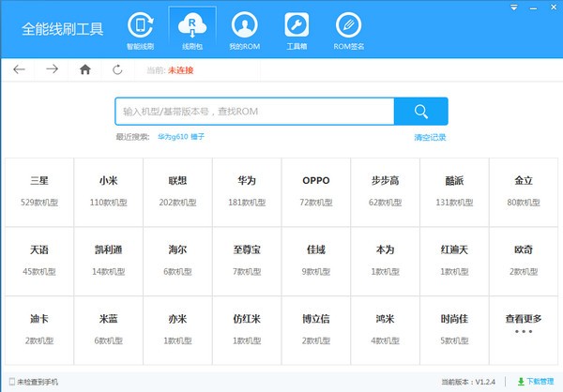Open the 本为 brand tile

coord(386,262)
